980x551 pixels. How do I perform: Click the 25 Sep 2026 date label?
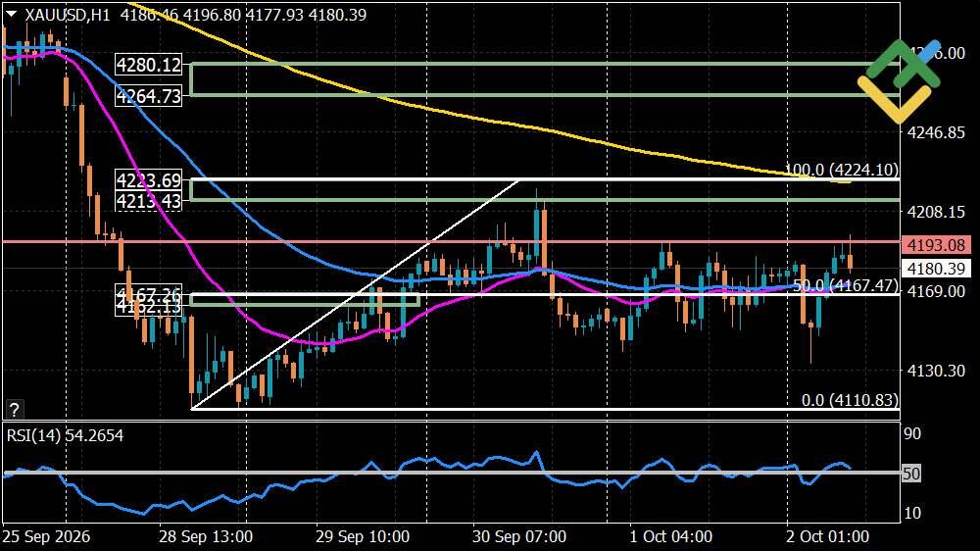pyautogui.click(x=45, y=536)
